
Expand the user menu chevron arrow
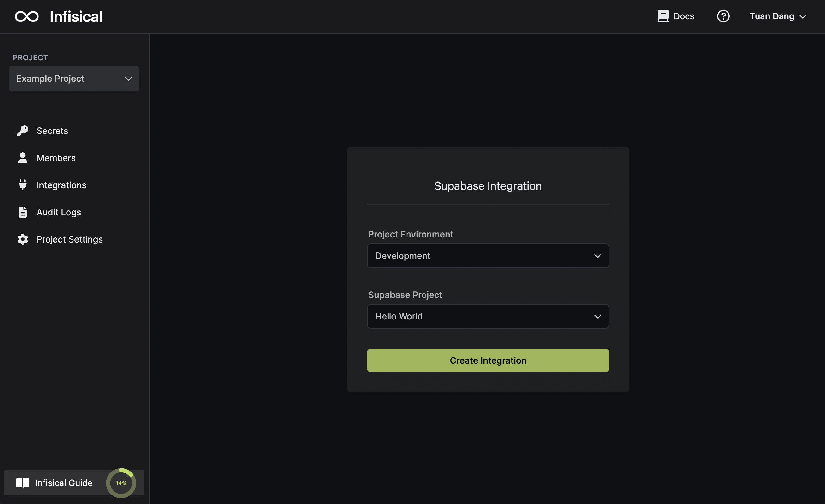803,17
